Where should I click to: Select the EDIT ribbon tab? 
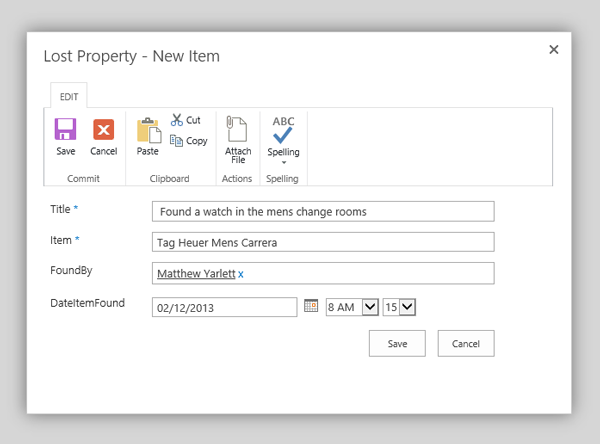point(69,96)
